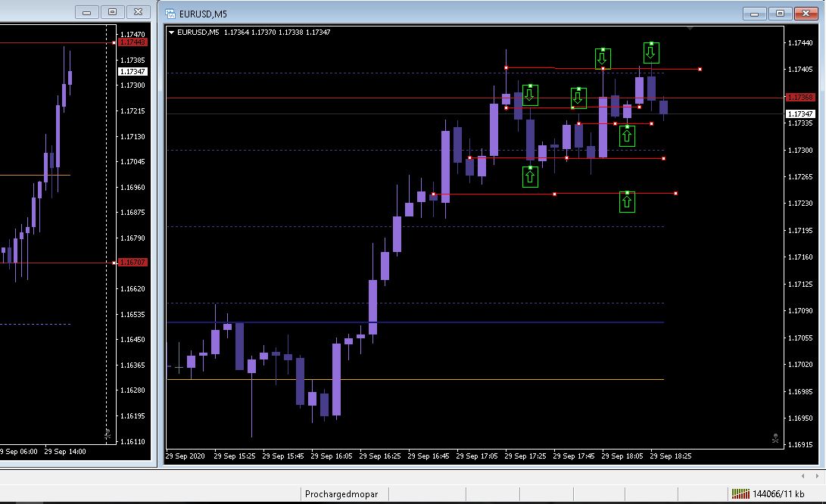Minimize the left chart window
The width and height of the screenshot is (826, 504).
point(87,12)
